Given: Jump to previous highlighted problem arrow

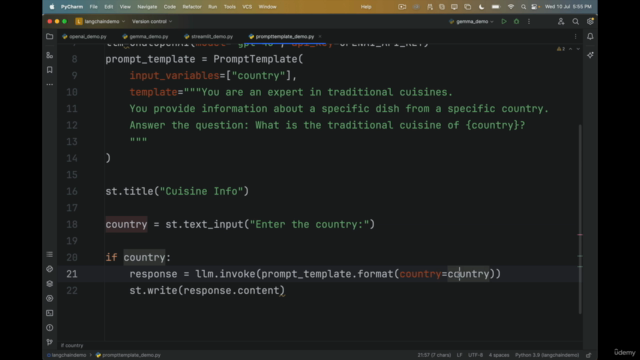Looking at the screenshot, I should click(571, 49).
